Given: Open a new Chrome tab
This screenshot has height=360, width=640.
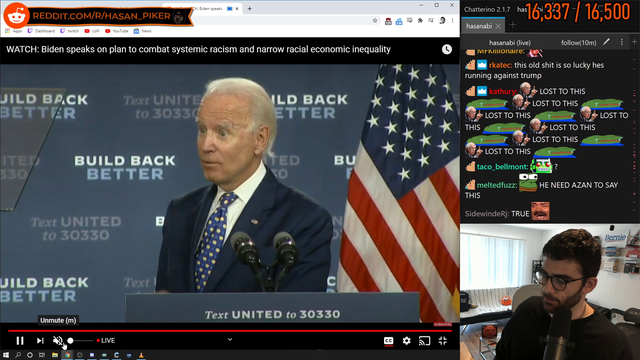Looking at the screenshot, I should [x=249, y=9].
